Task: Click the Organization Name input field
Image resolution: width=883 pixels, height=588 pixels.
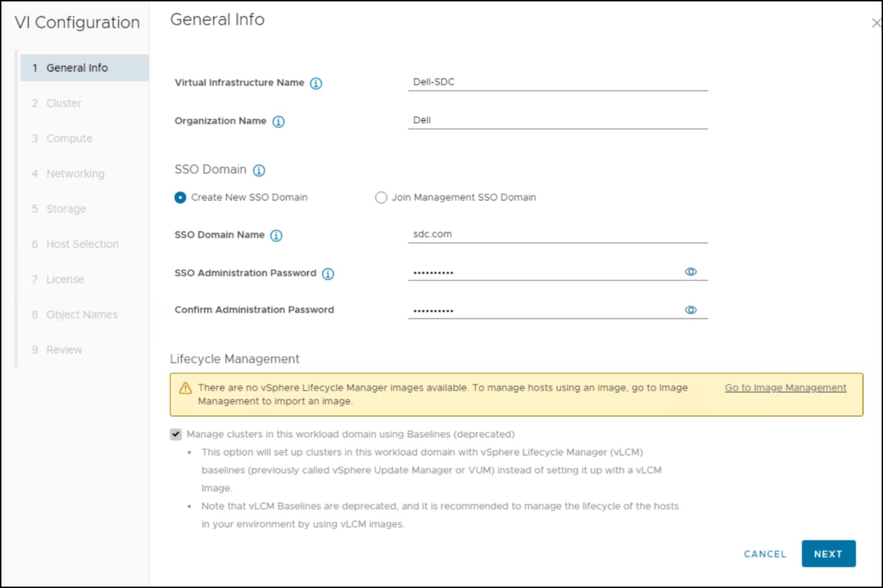Action: click(x=558, y=120)
